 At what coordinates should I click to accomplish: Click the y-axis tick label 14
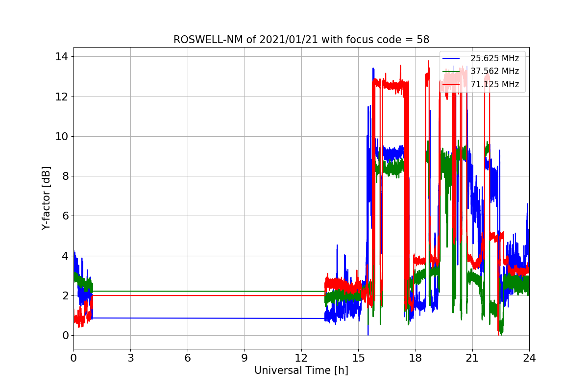pyautogui.click(x=62, y=57)
